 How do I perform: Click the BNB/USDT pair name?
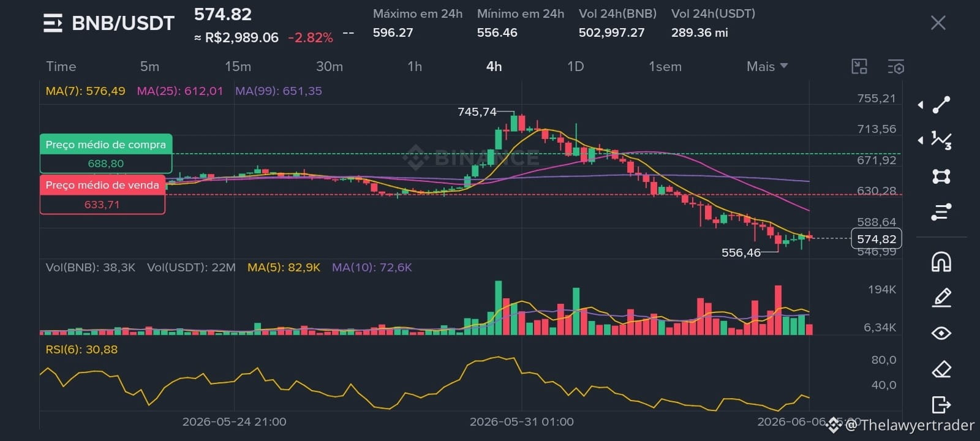click(123, 23)
